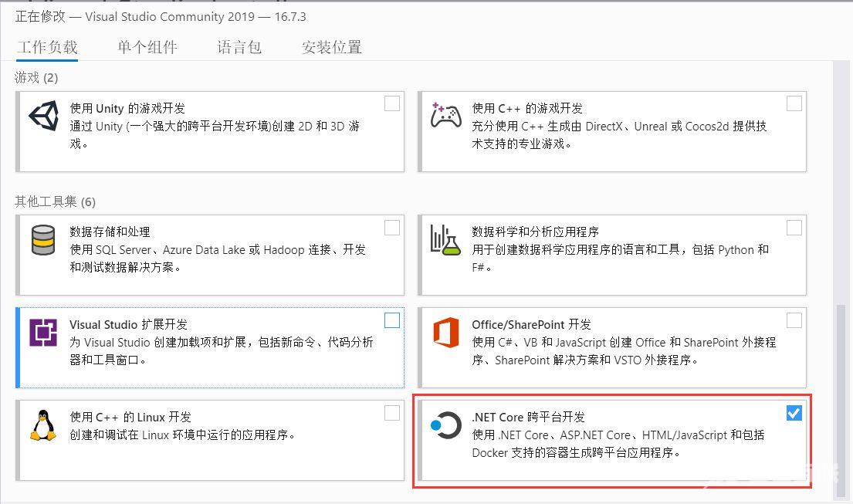
Task: Click the Linux workload description text
Action: 183,435
